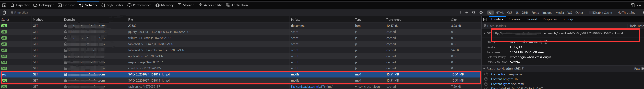Image resolution: width=644 pixels, height=89 pixels.
Task: Select checklists.js?1693966322 request row
Action: 241,68
